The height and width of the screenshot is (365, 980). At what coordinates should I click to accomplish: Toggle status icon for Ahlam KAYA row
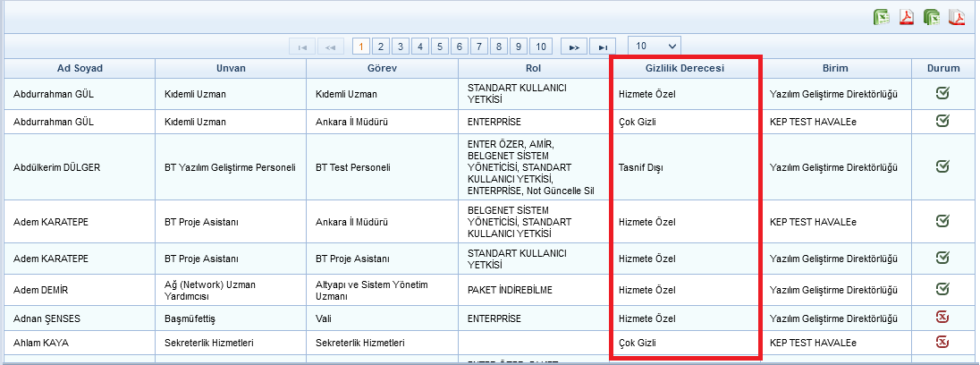pyautogui.click(x=942, y=342)
